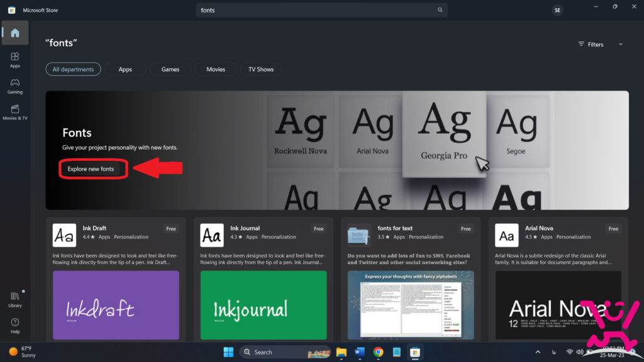Open the Arial Nova title link
Screen dimensions: 644x362
(x=539, y=228)
